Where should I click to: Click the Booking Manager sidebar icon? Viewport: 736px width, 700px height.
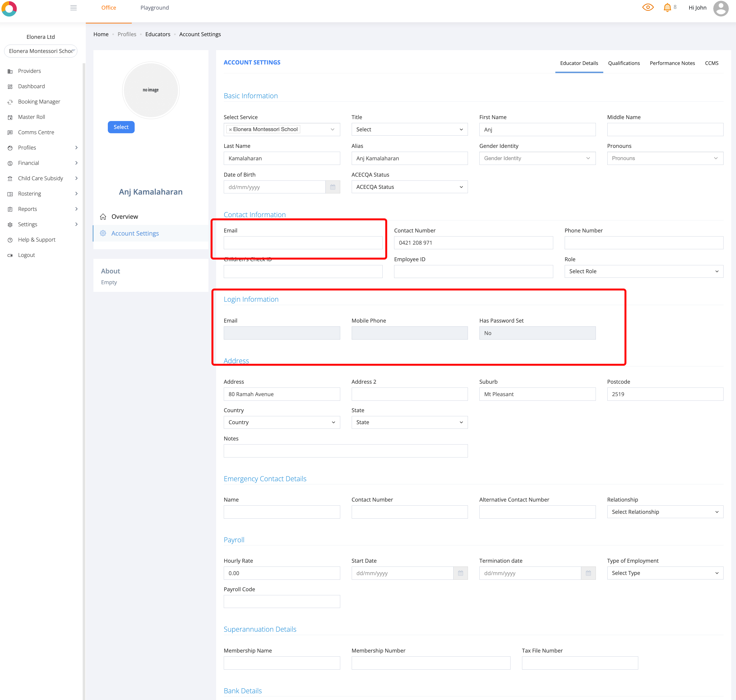coord(10,102)
